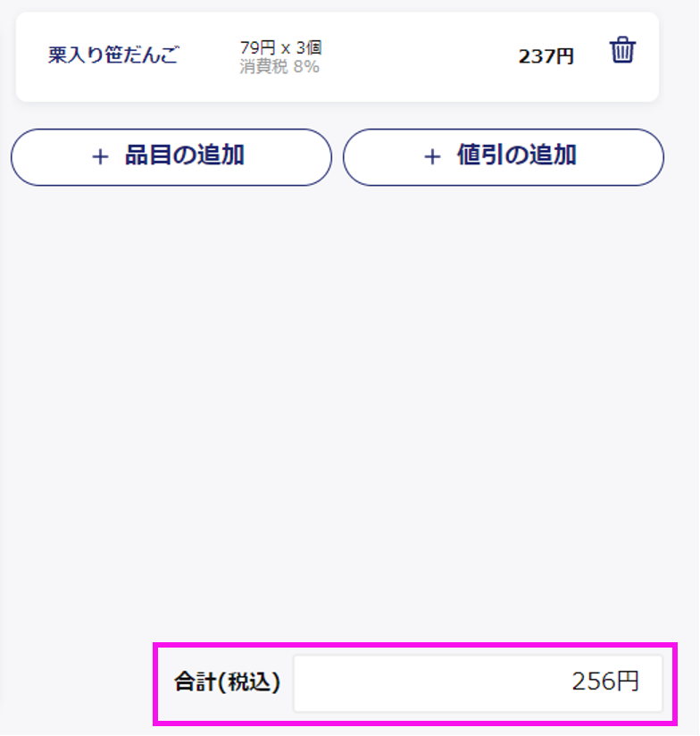
Task: Click the 品目の追加 button text
Action: (x=185, y=155)
